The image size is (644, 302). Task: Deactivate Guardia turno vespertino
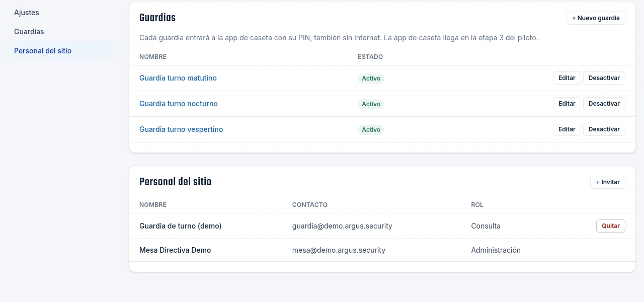click(604, 129)
